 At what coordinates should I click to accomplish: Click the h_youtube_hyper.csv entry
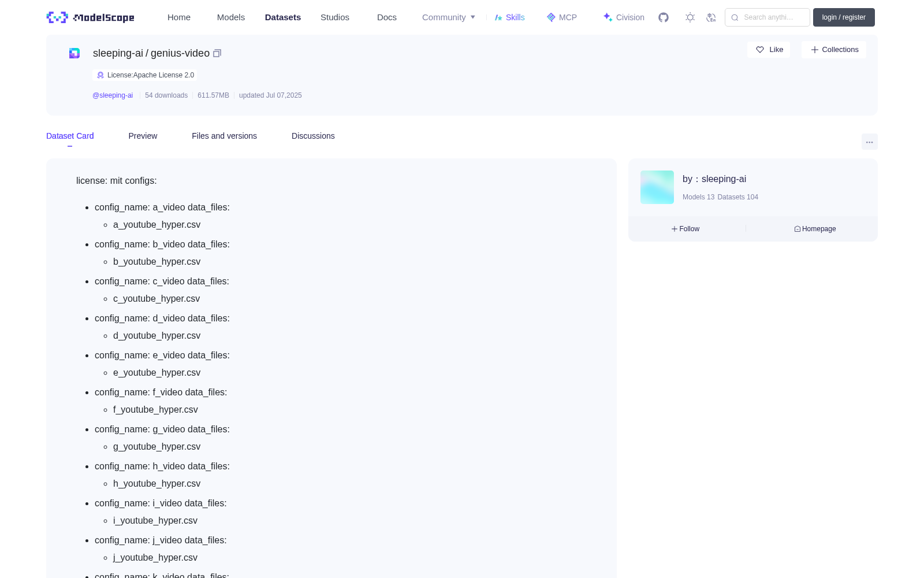pos(157,484)
